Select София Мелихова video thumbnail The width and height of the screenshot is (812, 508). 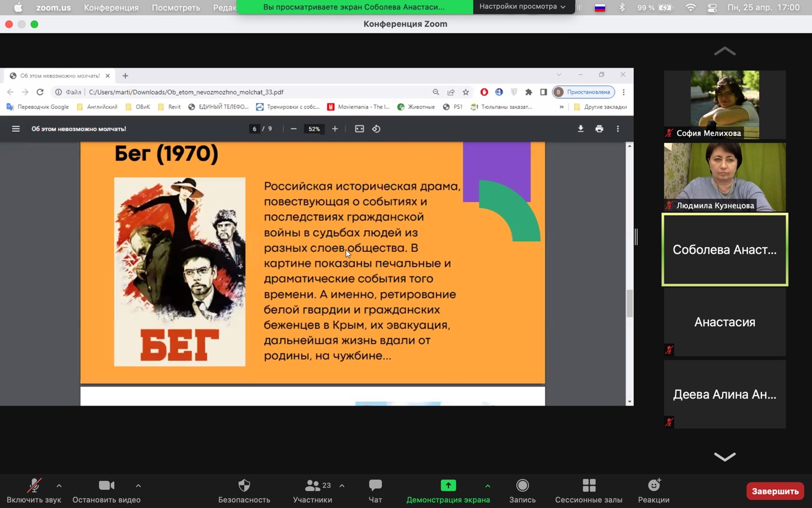[x=725, y=105]
